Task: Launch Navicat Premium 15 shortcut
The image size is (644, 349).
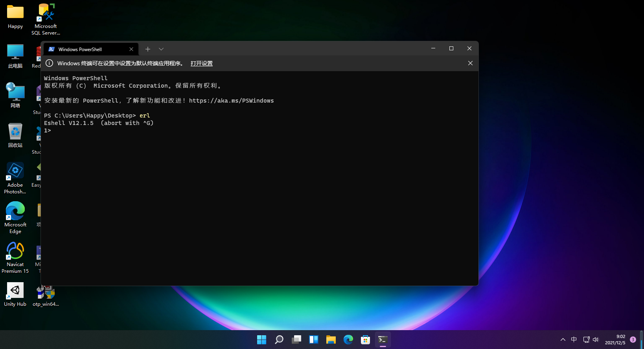Action: (x=15, y=257)
